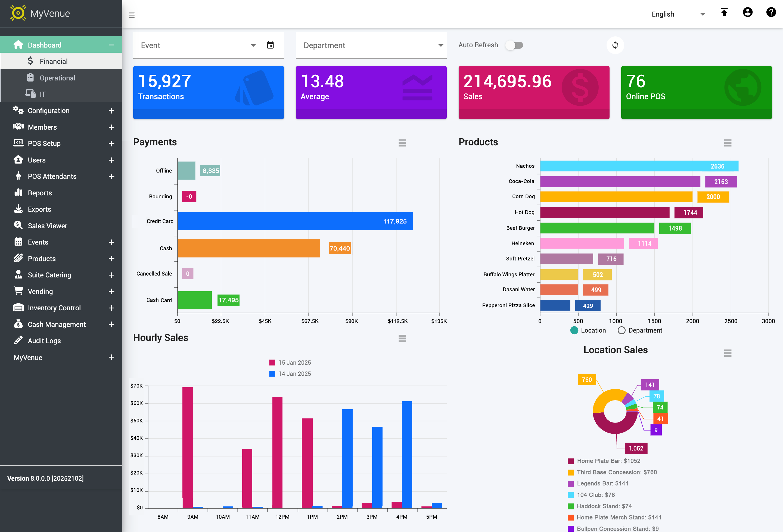783x532 pixels.
Task: Click the user account profile icon
Action: pyautogui.click(x=747, y=12)
